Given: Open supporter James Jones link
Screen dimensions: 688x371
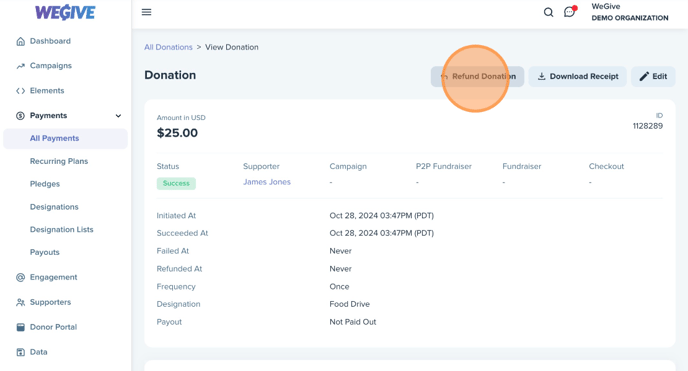Looking at the screenshot, I should 267,182.
